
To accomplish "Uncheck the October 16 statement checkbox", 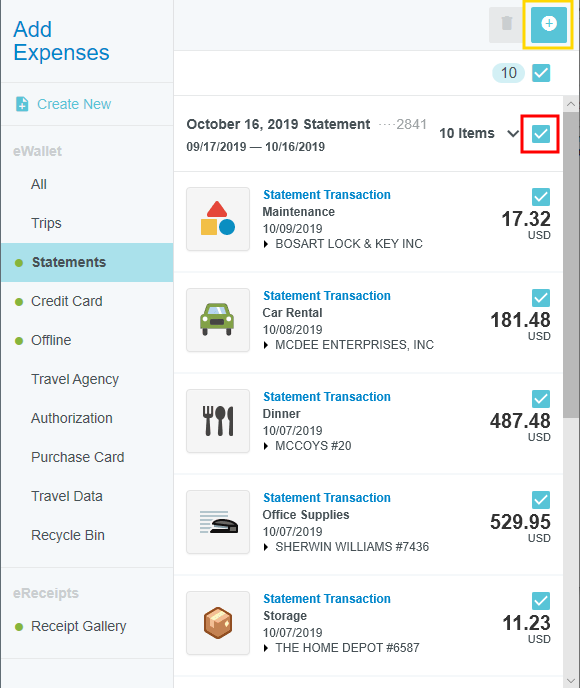I will 541,134.
